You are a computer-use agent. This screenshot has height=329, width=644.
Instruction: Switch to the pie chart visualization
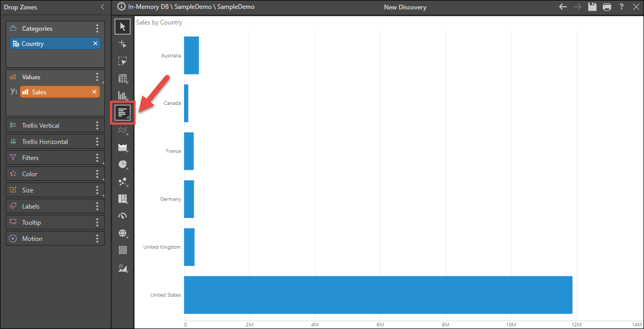123,164
